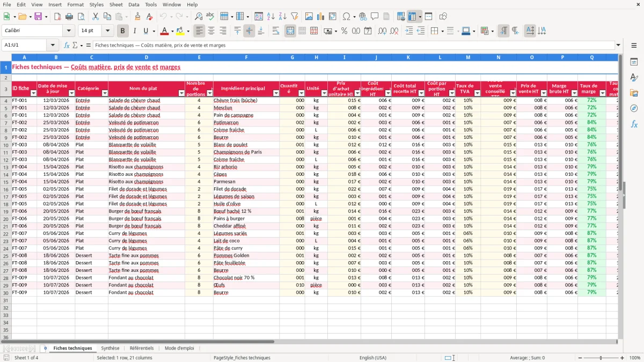The height and width of the screenshot is (362, 644).
Task: Switch to the Référentiels sheet tab
Action: point(142,348)
